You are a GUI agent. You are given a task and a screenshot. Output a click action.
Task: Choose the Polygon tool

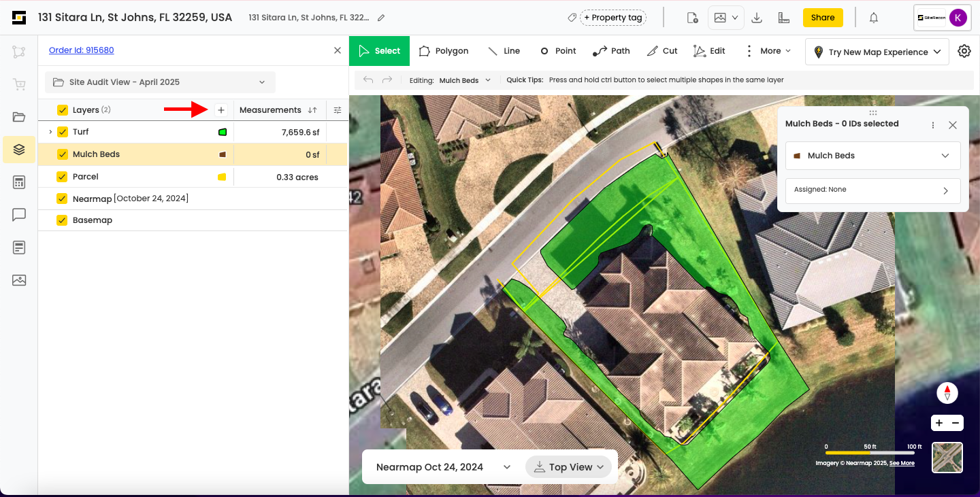coord(444,51)
